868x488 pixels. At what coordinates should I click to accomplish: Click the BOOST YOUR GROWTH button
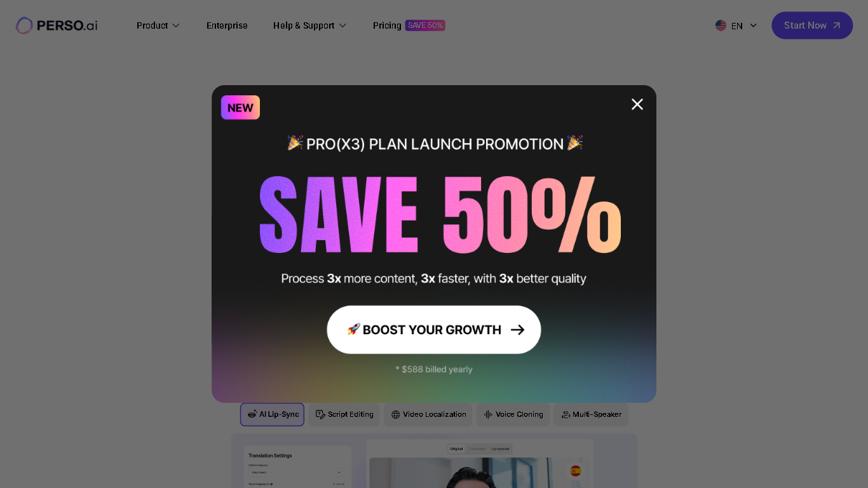coord(434,330)
